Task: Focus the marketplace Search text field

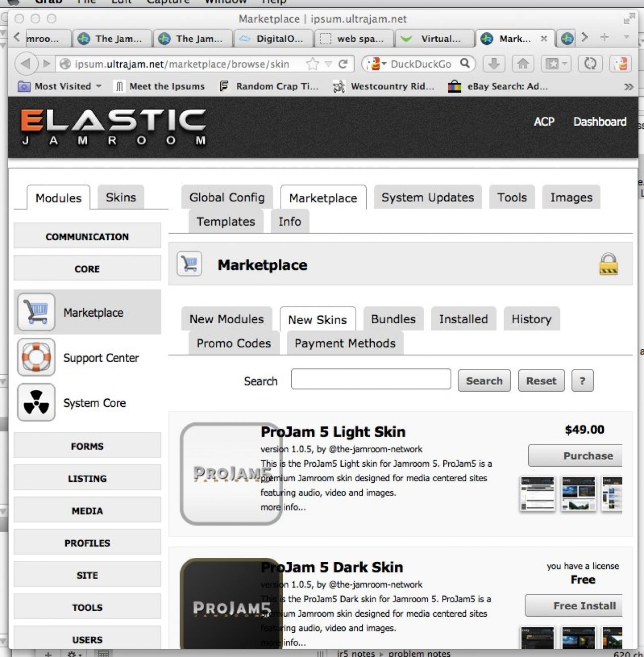Action: point(371,379)
